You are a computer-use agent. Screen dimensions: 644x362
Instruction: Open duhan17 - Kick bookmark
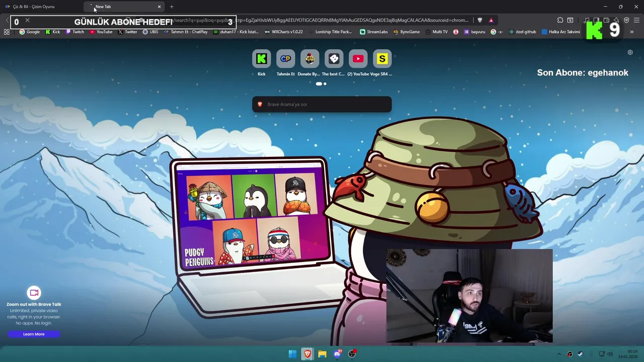coord(236,32)
